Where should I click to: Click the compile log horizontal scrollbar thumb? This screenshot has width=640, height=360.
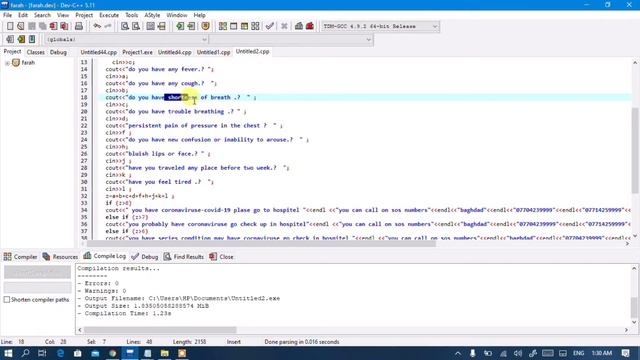click(x=160, y=330)
